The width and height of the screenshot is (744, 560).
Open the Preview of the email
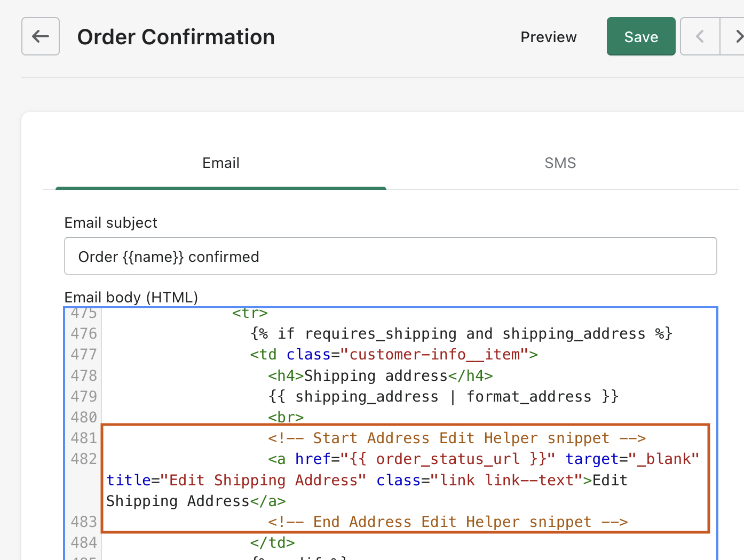[x=548, y=37]
